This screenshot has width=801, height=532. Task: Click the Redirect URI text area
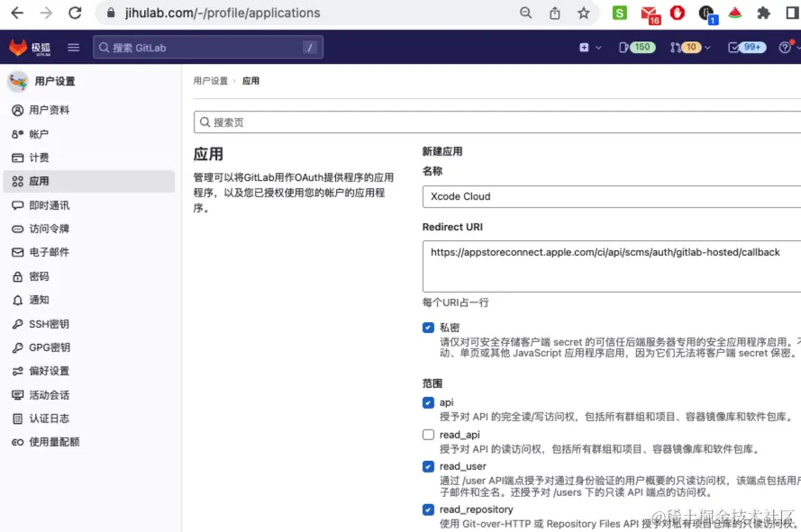[x=612, y=266]
